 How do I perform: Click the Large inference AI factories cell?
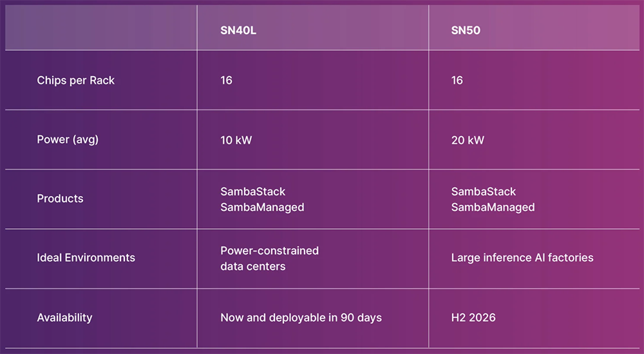522,258
